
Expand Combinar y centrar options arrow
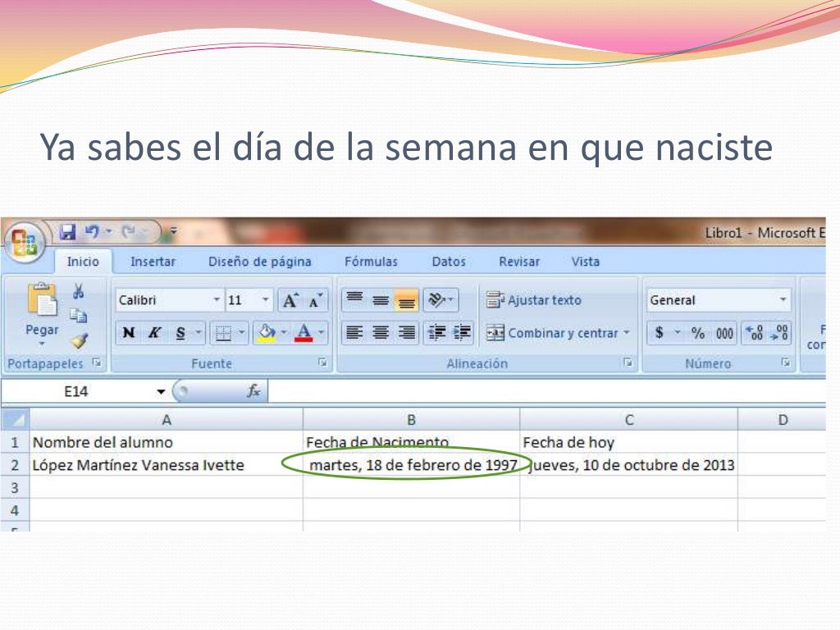click(626, 333)
